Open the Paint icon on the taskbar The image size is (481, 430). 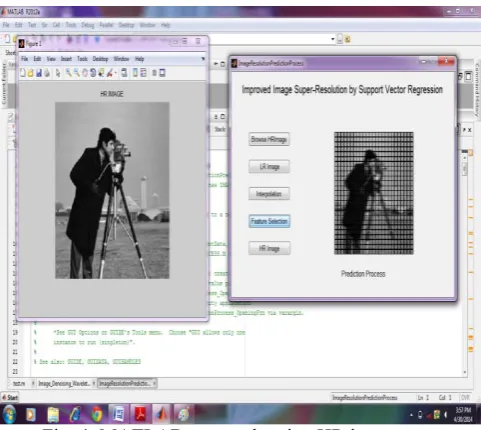[x=183, y=415]
